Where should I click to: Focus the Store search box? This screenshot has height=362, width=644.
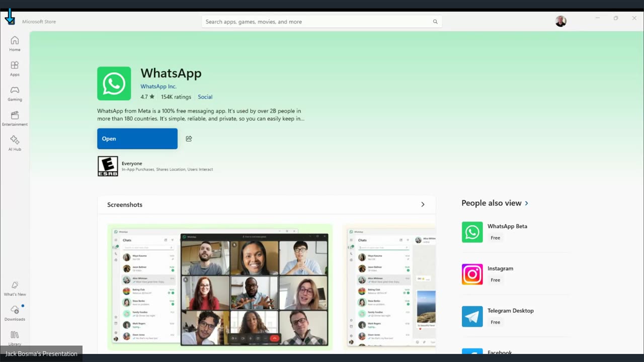click(x=322, y=22)
